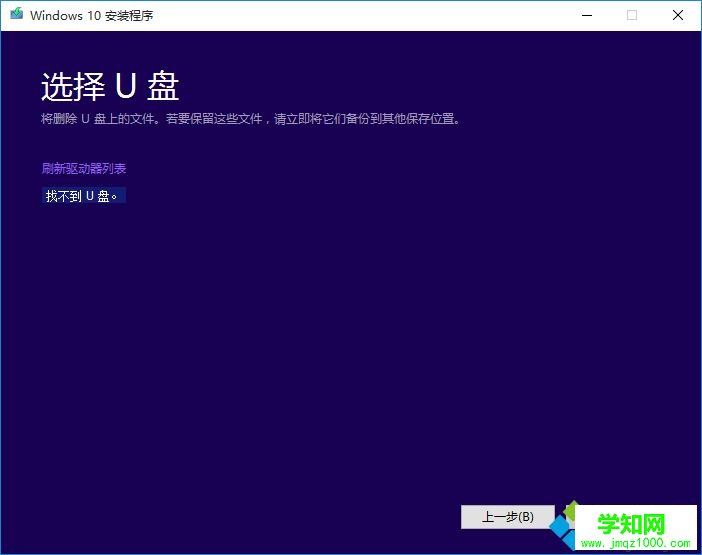
Task: Click the 刷新驱动器列表 refresh link
Action: pyautogui.click(x=84, y=168)
